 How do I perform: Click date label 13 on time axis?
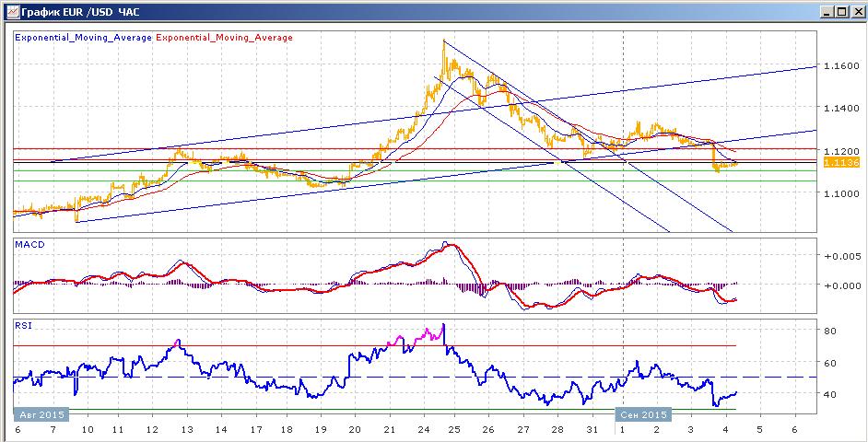[x=186, y=429]
